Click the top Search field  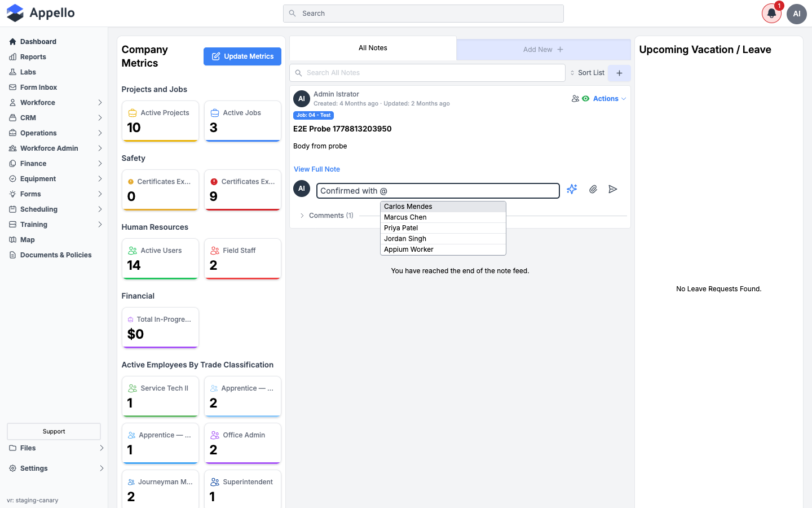pos(423,14)
